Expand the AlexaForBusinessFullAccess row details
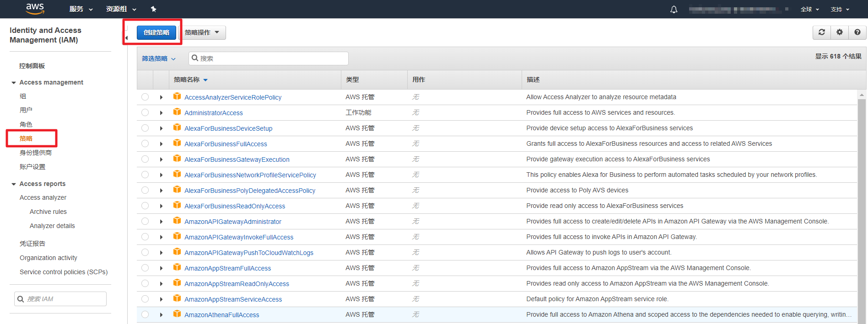Screen dimensions: 868x324 pyautogui.click(x=161, y=144)
